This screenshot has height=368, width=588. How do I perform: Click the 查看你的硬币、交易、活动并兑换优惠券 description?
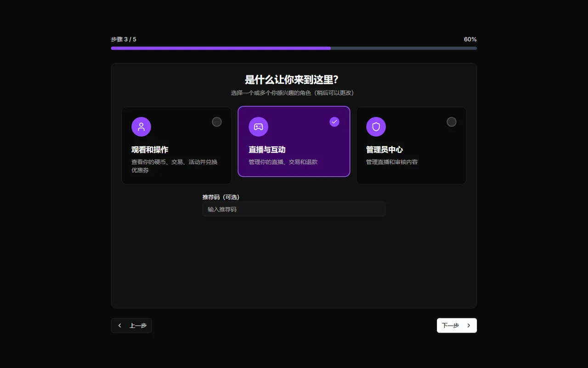click(175, 166)
